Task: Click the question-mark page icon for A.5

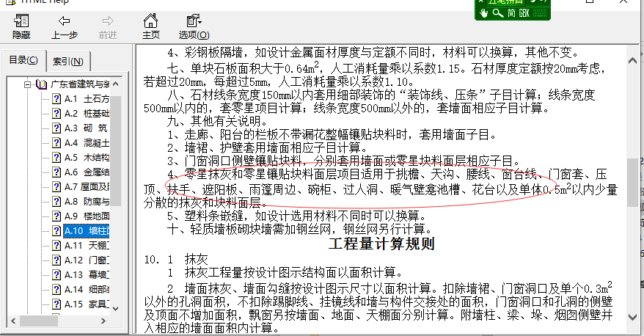Action: coord(56,157)
